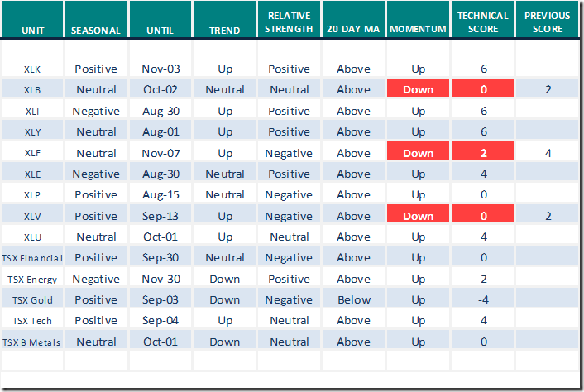This screenshot has height=392, width=584.
Task: Click the PREVIOUS SCORE column header
Action: 548,22
